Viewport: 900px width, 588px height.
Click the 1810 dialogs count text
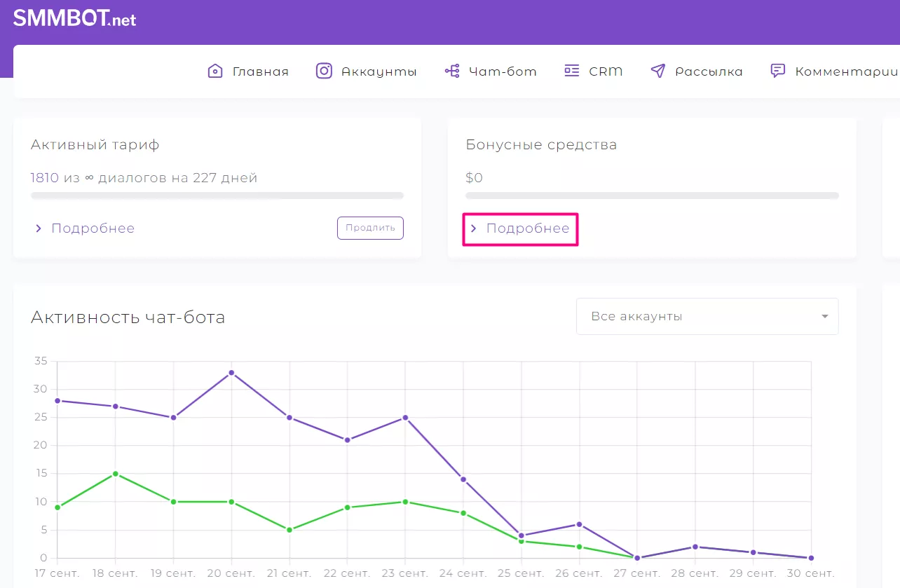coord(45,178)
